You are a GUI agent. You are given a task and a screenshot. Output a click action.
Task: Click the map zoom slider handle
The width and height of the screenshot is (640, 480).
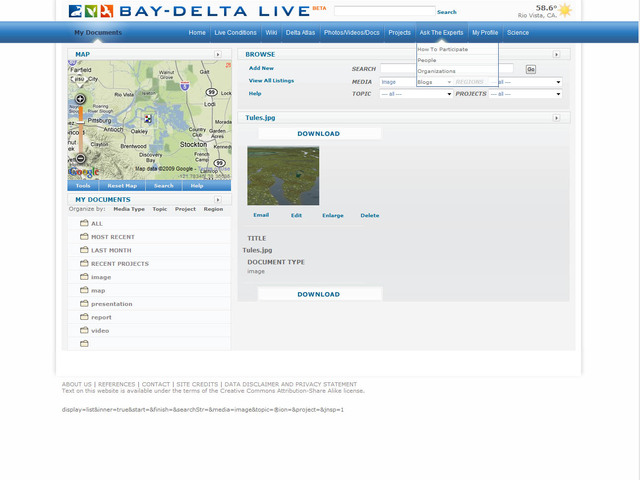(81, 122)
